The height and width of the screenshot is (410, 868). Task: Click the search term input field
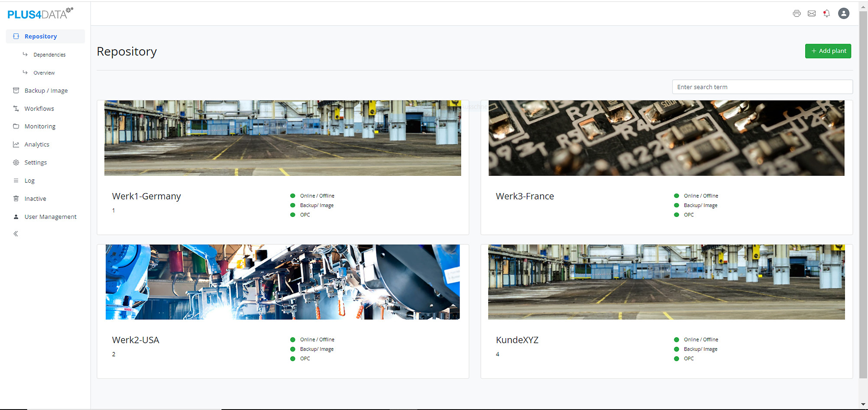[762, 87]
